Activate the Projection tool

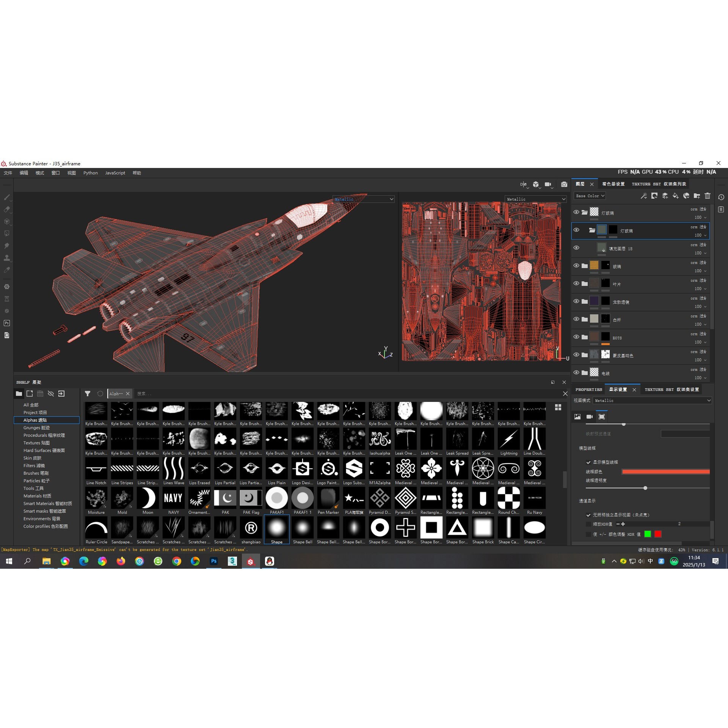coord(7,221)
